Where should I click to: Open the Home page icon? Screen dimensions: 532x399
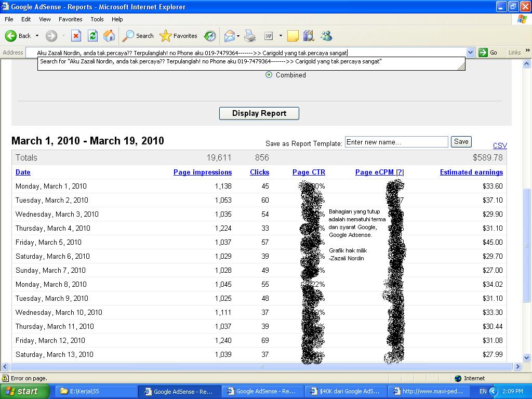[x=109, y=36]
